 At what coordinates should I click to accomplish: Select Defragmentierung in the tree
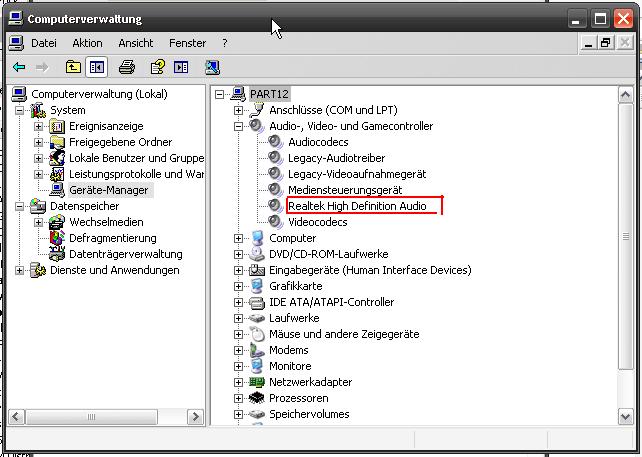112,238
